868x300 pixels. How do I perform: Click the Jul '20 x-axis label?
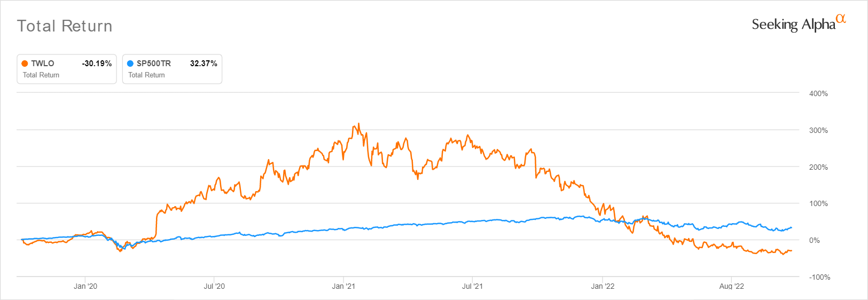click(214, 286)
